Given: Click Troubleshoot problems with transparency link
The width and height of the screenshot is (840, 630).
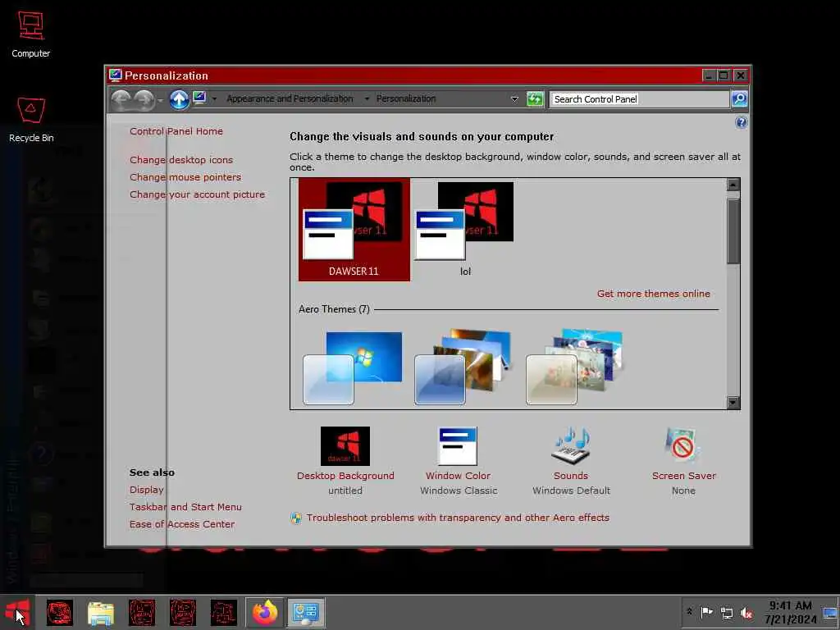Looking at the screenshot, I should point(458,518).
